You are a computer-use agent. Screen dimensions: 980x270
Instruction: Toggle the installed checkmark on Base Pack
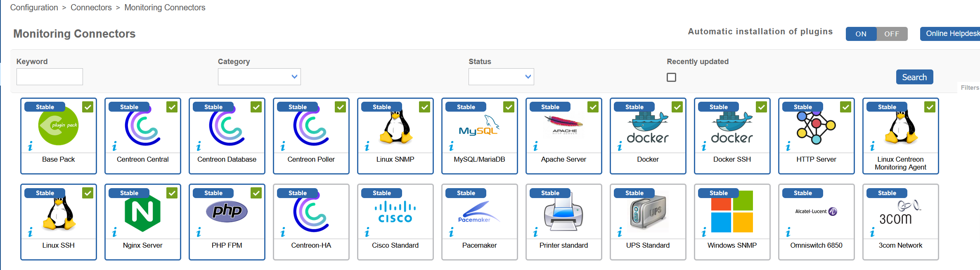coord(88,107)
